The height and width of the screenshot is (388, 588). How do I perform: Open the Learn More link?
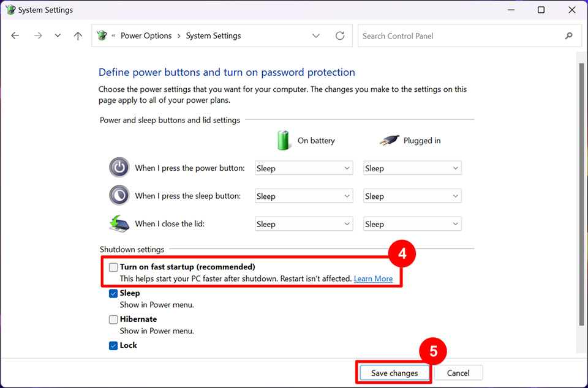[x=373, y=278]
